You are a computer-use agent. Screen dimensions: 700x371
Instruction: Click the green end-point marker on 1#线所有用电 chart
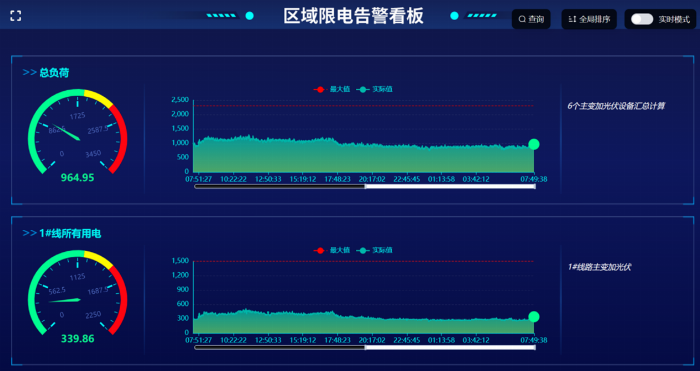[x=533, y=317]
